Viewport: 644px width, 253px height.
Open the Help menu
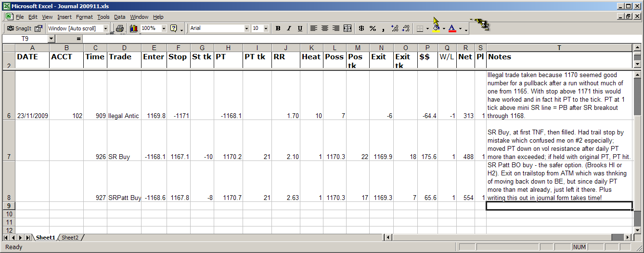click(x=158, y=17)
